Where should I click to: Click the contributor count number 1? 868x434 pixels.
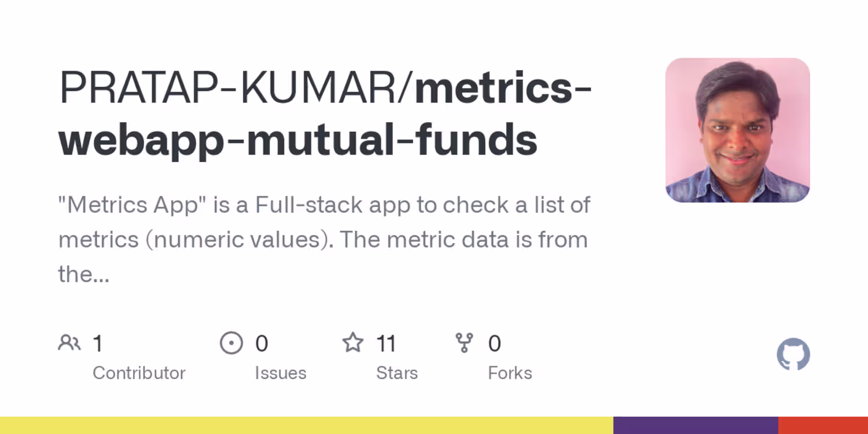(x=98, y=344)
